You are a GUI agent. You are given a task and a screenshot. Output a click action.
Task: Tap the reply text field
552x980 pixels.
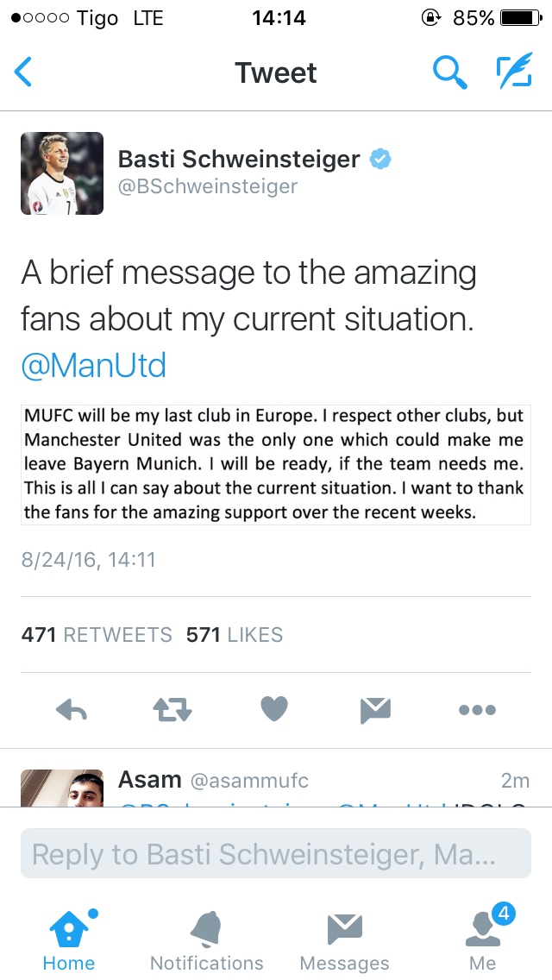[275, 854]
